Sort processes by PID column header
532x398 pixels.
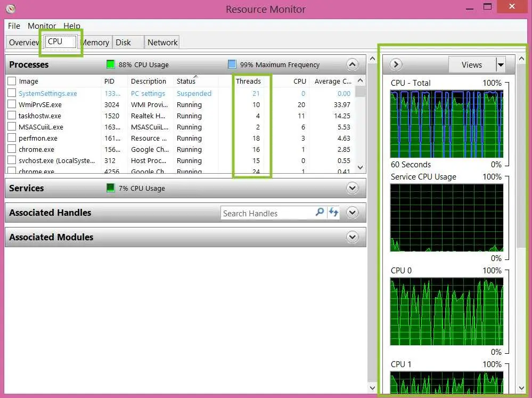click(109, 81)
